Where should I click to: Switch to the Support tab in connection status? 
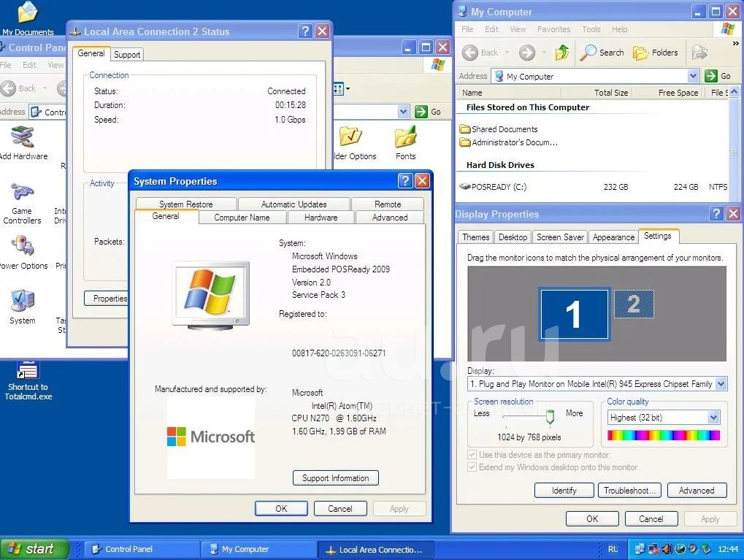(x=127, y=55)
